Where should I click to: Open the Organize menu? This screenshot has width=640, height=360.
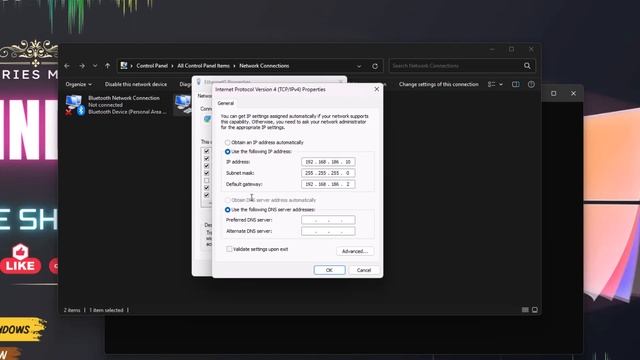78,84
